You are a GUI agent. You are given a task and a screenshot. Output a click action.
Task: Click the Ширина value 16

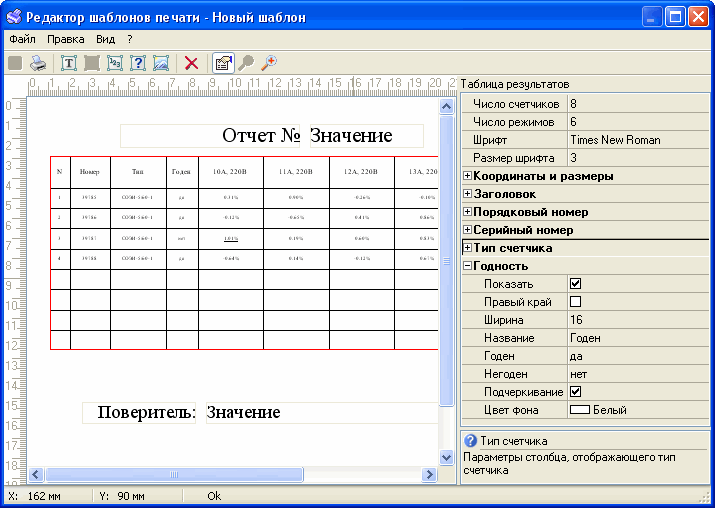(639, 320)
